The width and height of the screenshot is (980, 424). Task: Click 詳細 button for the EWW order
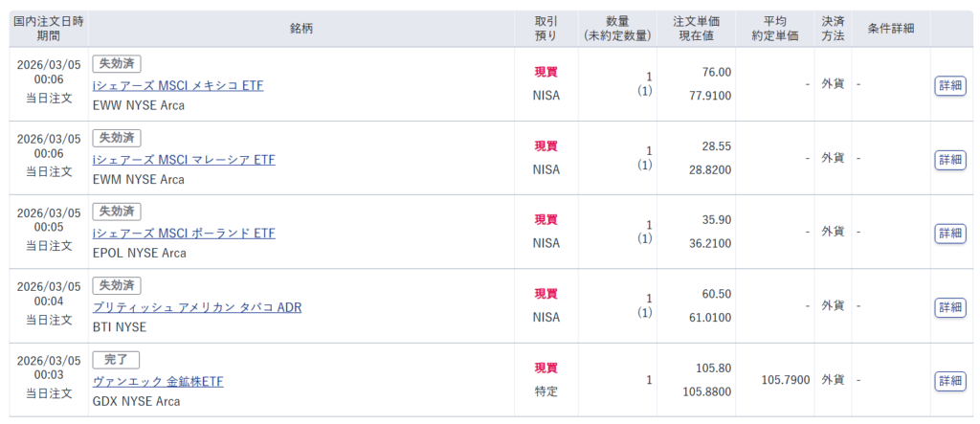949,85
